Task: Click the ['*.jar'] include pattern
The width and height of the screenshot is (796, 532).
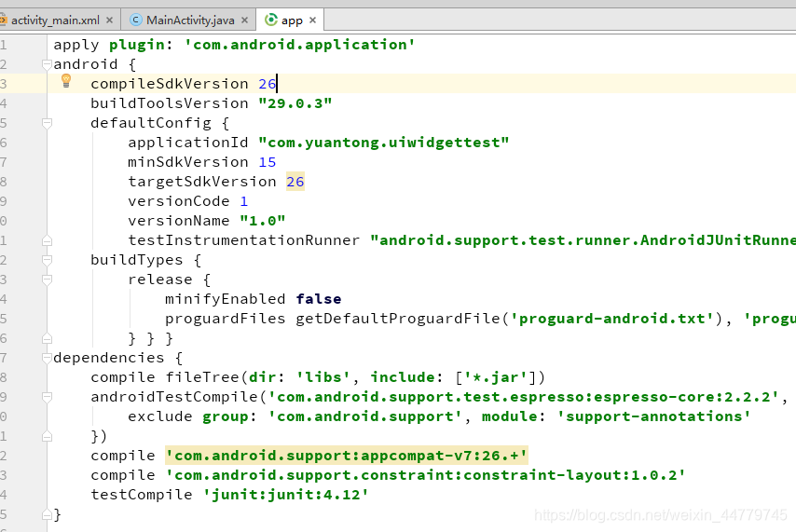Action: 495,377
